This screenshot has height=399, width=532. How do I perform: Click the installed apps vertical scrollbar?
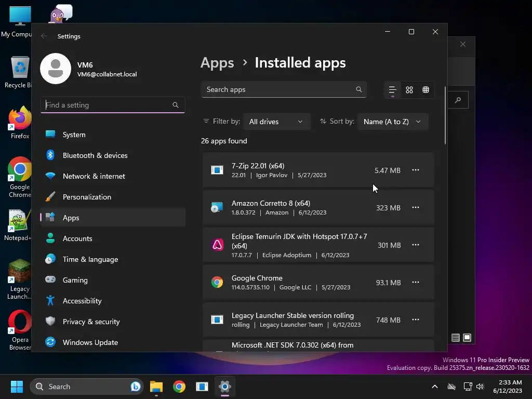click(445, 116)
